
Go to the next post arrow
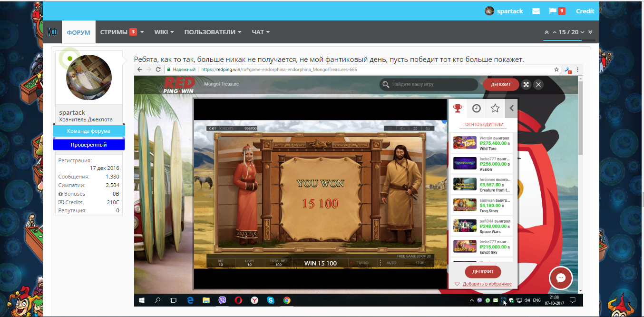[582, 32]
